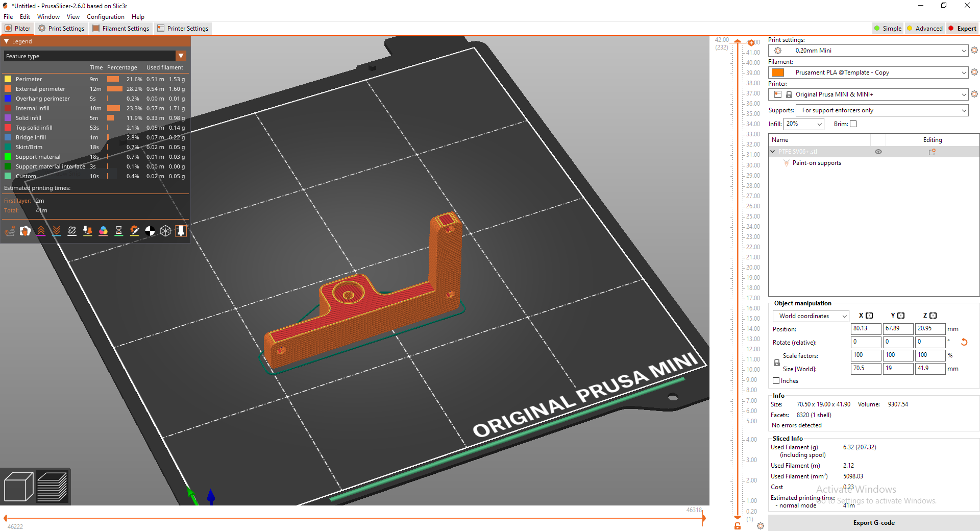Image resolution: width=980 pixels, height=531 pixels.
Task: Toggle seams icon showing broken chain link
Action: pos(72,231)
